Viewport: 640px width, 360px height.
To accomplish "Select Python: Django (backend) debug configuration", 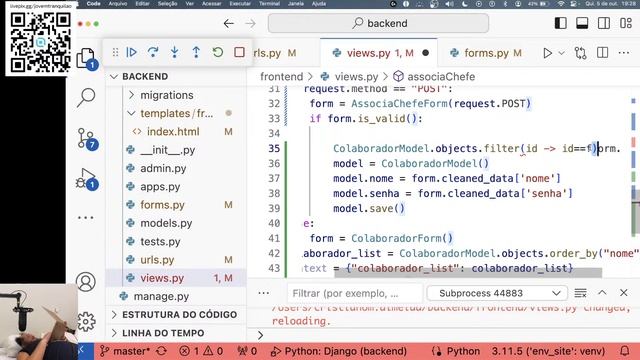I will click(339, 351).
